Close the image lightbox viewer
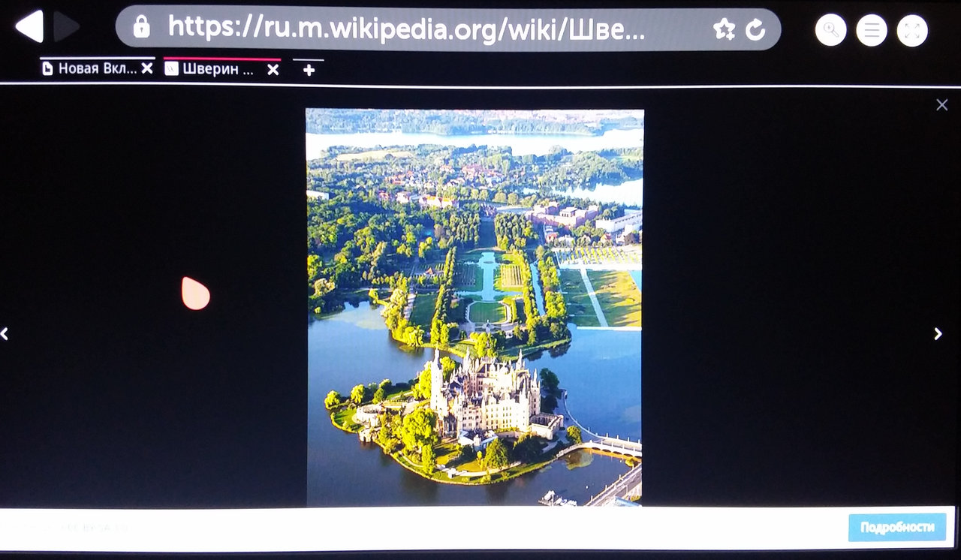 coord(941,105)
